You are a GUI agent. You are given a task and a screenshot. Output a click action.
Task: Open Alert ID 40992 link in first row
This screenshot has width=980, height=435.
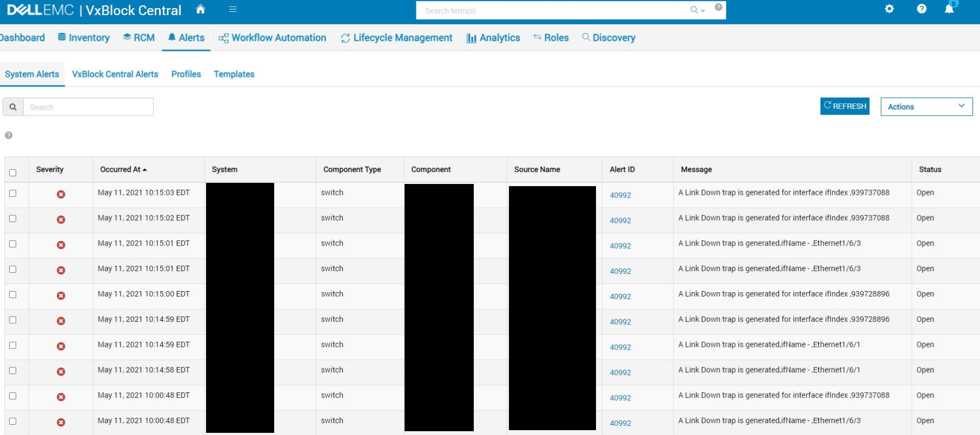tap(620, 195)
